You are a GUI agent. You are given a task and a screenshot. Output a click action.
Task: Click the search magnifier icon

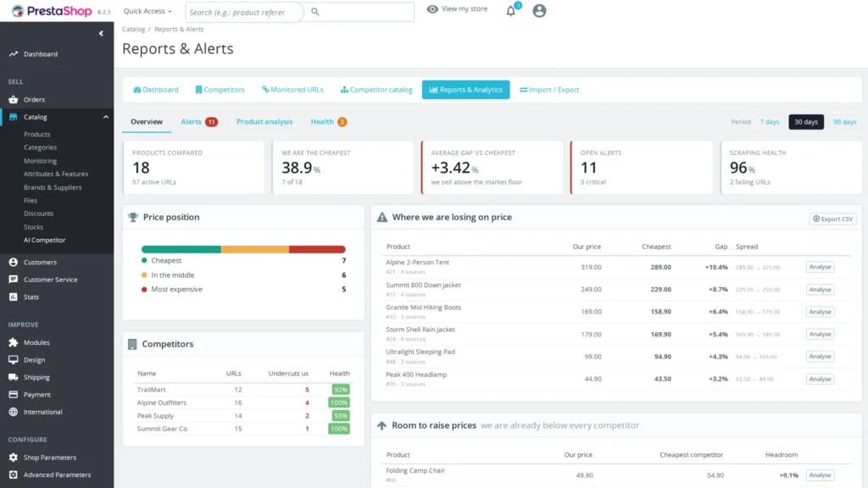(x=315, y=12)
